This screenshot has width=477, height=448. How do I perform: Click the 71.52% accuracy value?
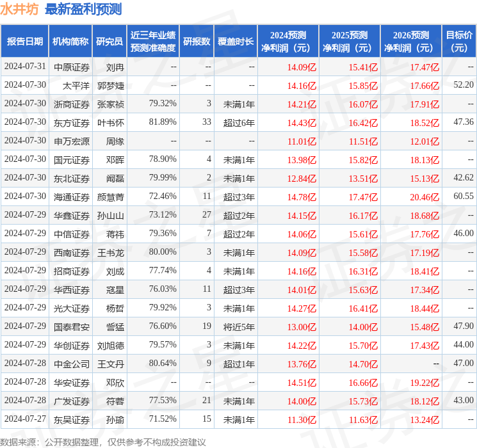(163, 419)
